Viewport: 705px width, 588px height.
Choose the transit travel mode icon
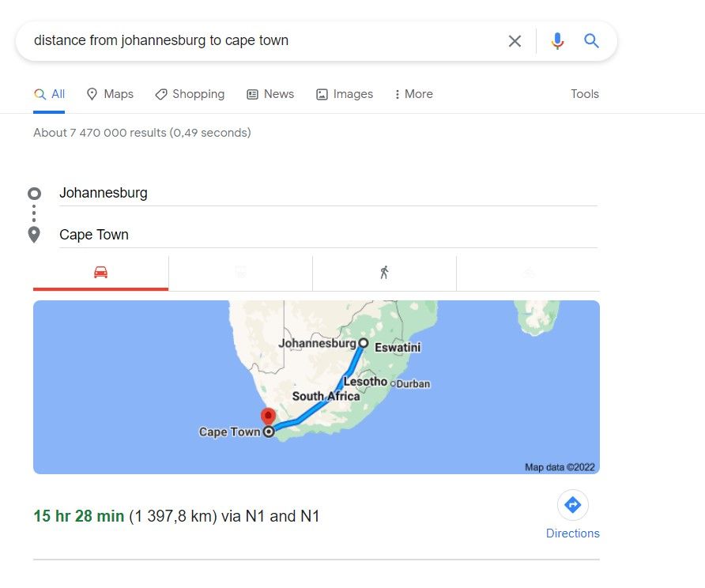(239, 272)
